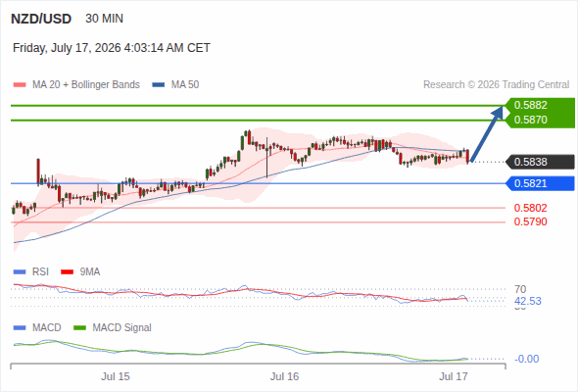Image resolution: width=578 pixels, height=392 pixels.
Task: Open the Trading Central research credit
Action: pos(496,85)
